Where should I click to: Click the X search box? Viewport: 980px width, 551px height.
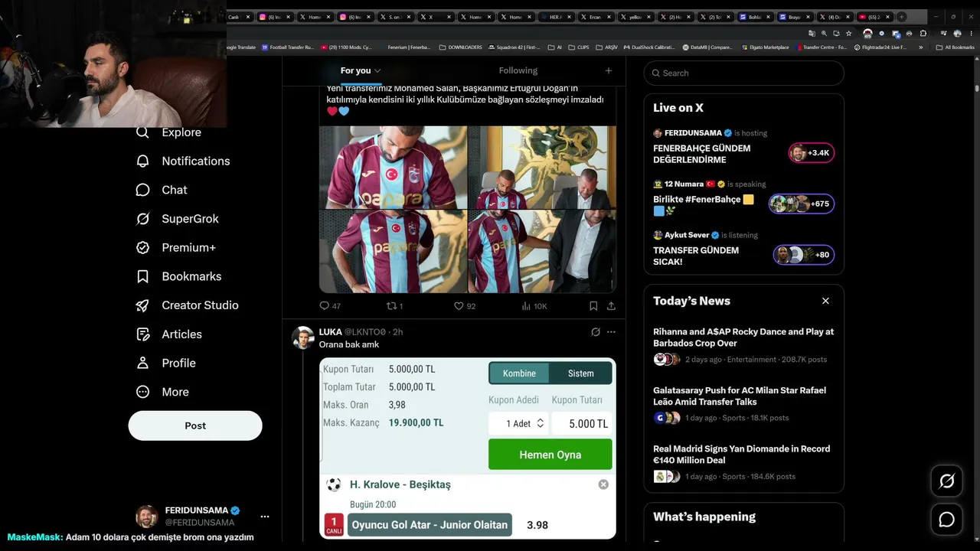(743, 73)
